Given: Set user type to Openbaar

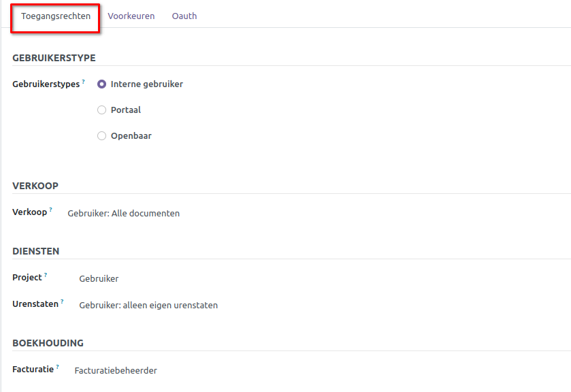Looking at the screenshot, I should [x=102, y=136].
